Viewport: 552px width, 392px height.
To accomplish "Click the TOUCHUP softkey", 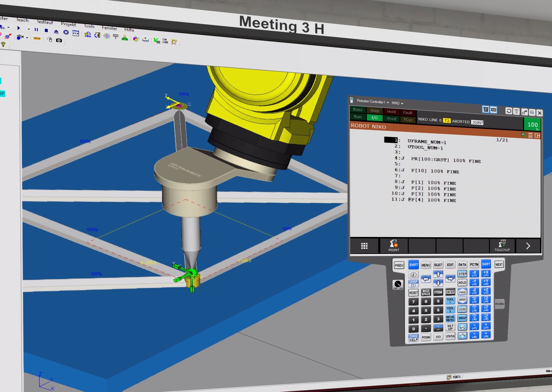I will [x=502, y=246].
